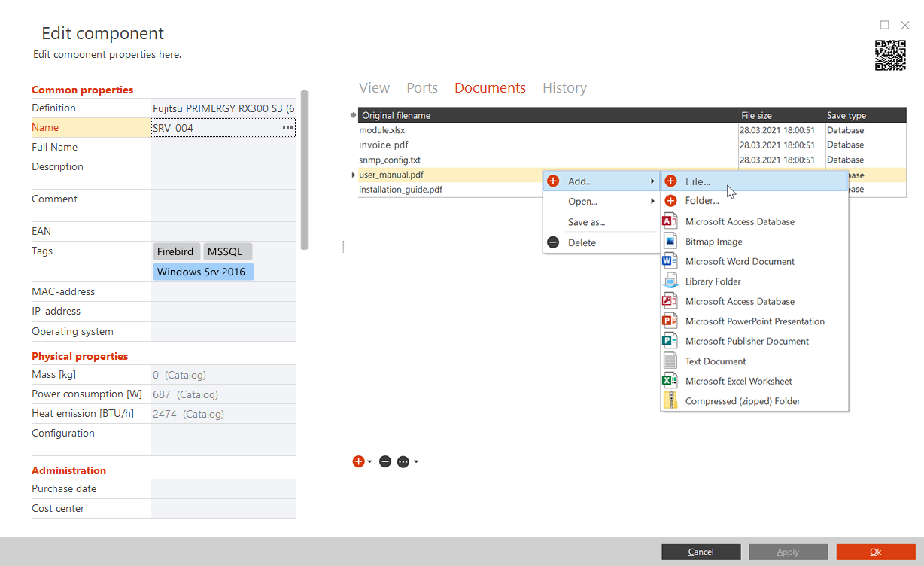Choose Bitmap Image from the Add submenu
This screenshot has width=924, height=566.
click(713, 241)
